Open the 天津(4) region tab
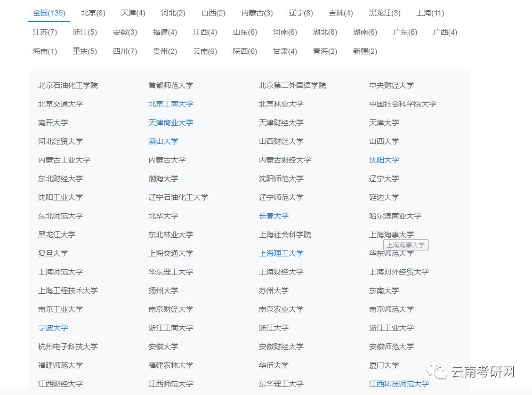The width and height of the screenshot is (532, 395). (x=133, y=13)
